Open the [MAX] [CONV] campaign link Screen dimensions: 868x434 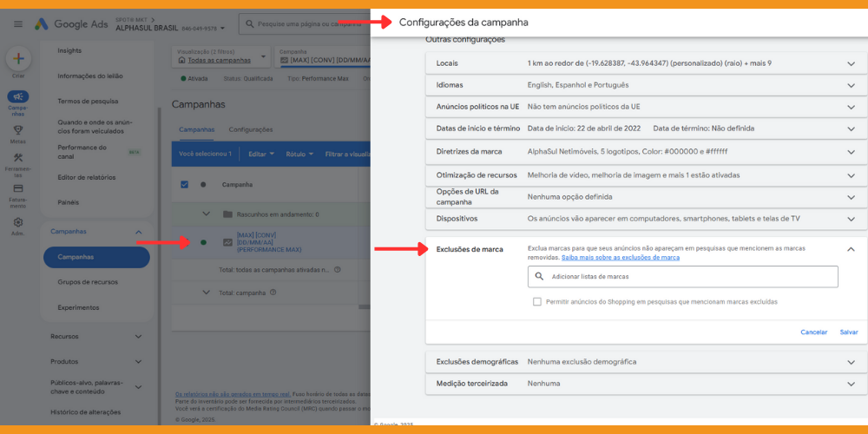tap(269, 242)
